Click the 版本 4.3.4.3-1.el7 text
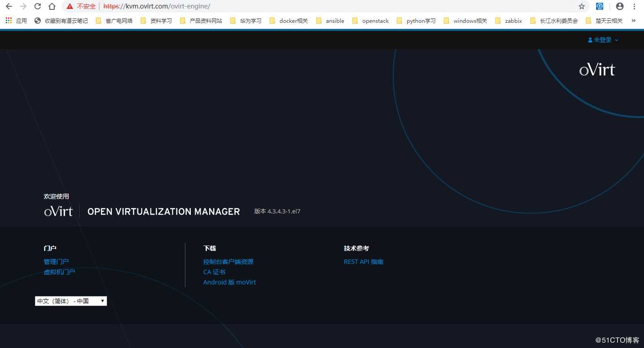Image resolution: width=644 pixels, height=348 pixels. click(277, 211)
